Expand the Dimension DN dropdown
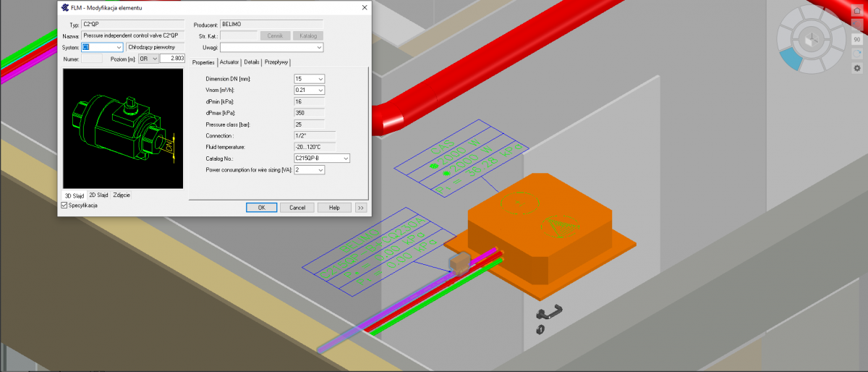The image size is (868, 372). point(320,79)
